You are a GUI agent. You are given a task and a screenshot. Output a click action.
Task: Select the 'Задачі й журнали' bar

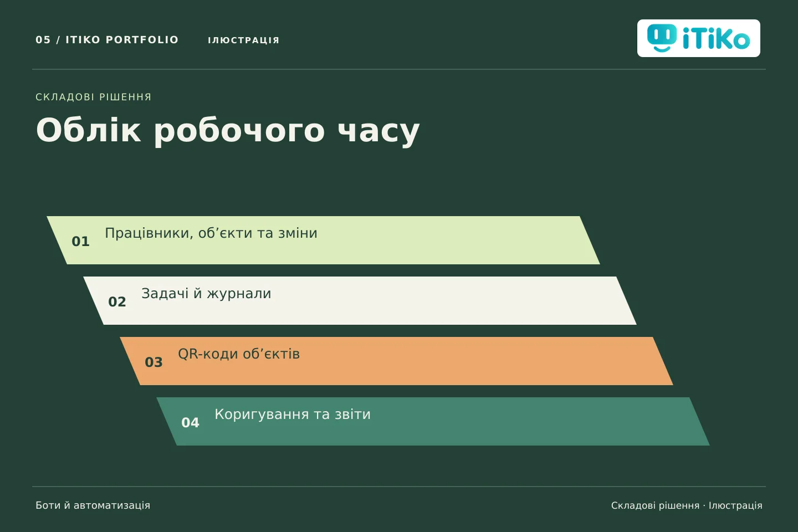[360, 300]
